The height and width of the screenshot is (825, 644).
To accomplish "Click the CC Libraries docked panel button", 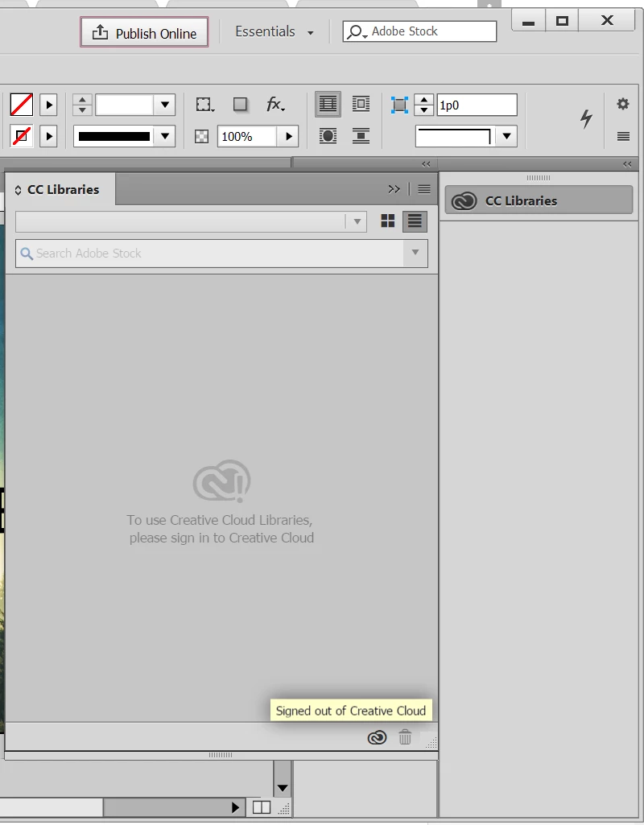I will click(539, 200).
